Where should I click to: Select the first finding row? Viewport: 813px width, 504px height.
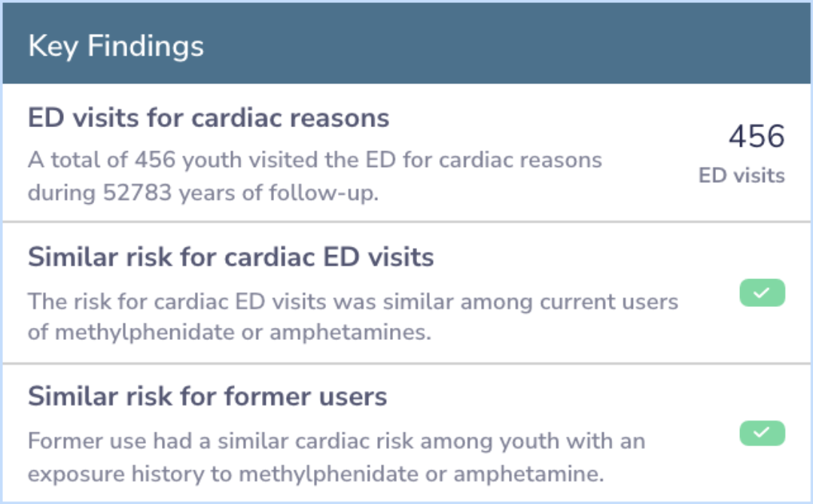point(406,153)
